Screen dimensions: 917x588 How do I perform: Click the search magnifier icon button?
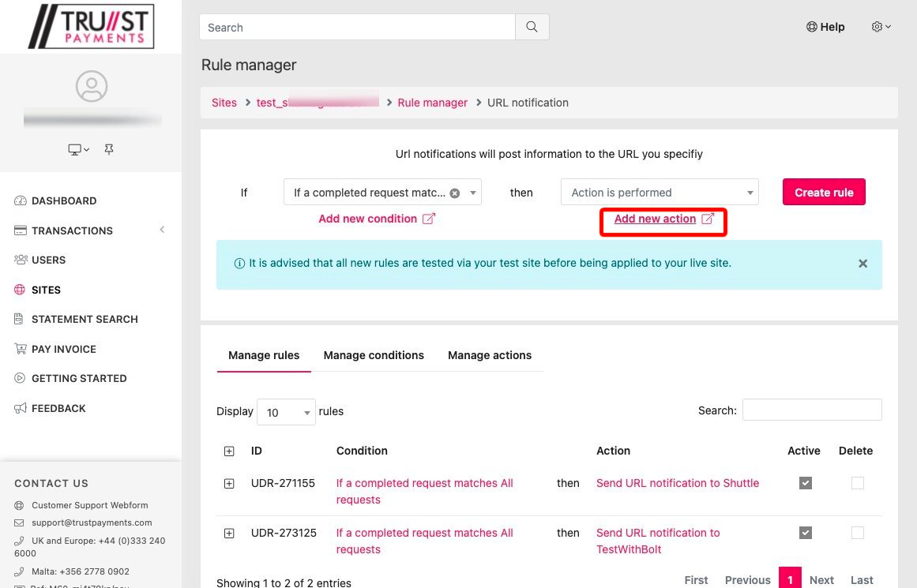pos(532,27)
